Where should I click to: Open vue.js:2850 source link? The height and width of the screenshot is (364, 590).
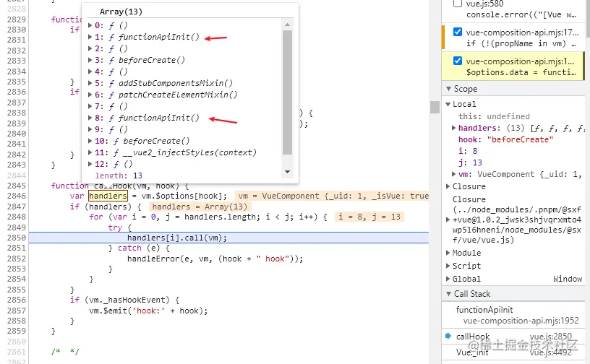550,336
